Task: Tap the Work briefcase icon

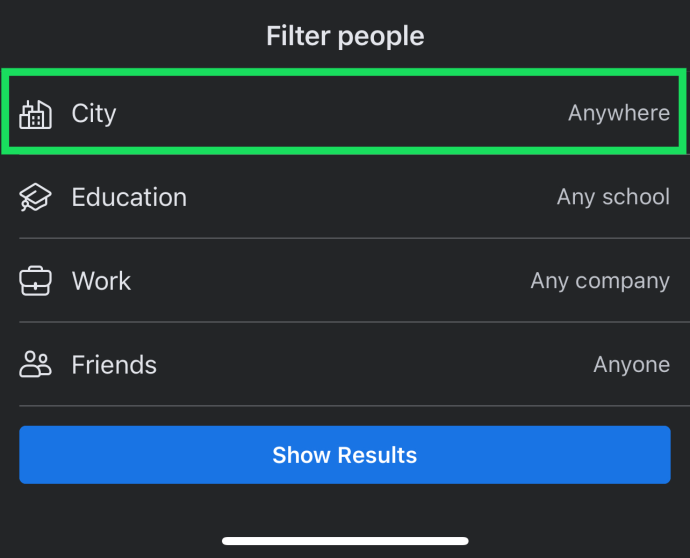Action: (x=35, y=281)
